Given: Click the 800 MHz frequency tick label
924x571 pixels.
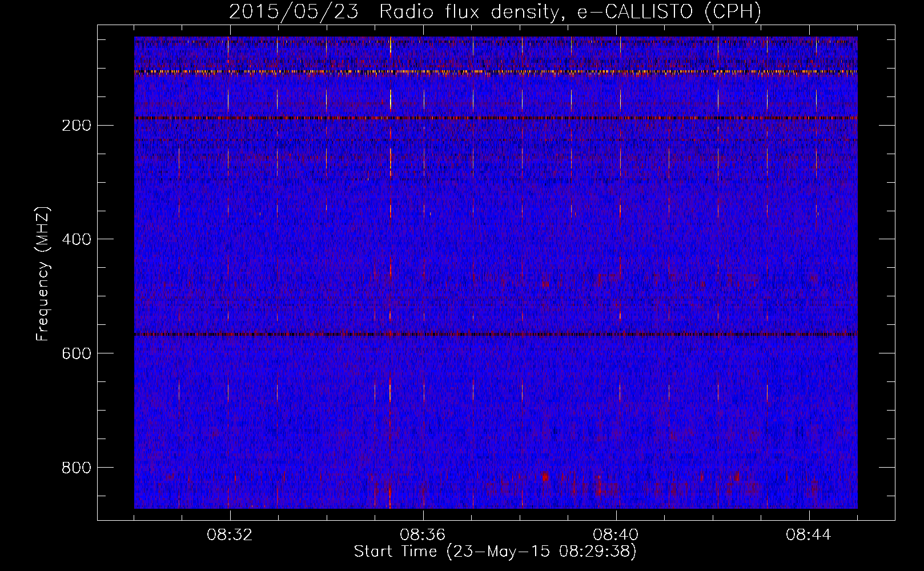Looking at the screenshot, I should [76, 468].
